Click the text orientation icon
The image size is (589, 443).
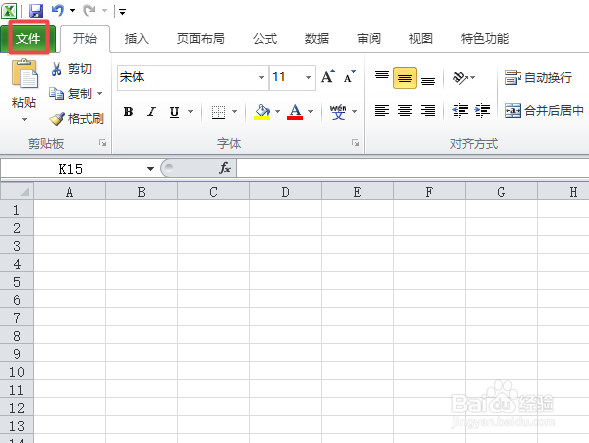[460, 78]
